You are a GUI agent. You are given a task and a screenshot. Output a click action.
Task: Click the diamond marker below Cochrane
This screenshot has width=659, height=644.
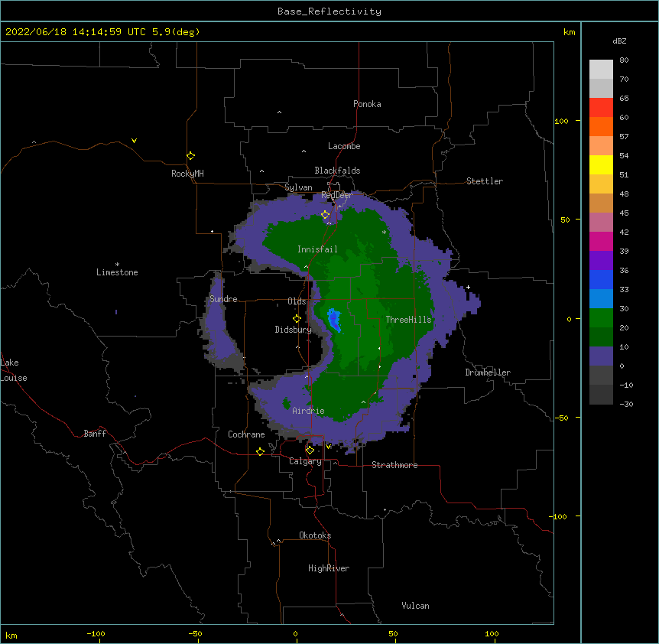pyautogui.click(x=260, y=451)
